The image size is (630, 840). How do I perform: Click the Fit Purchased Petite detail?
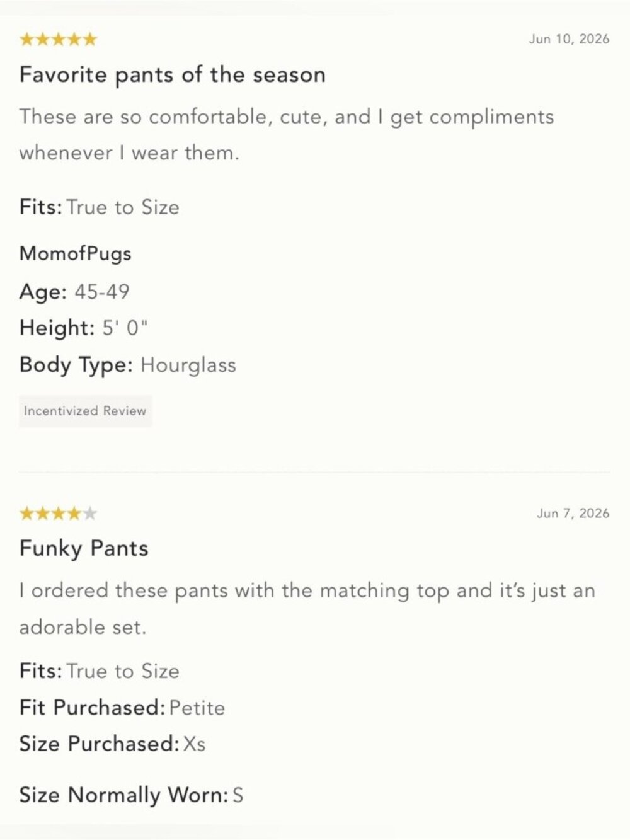coord(122,708)
